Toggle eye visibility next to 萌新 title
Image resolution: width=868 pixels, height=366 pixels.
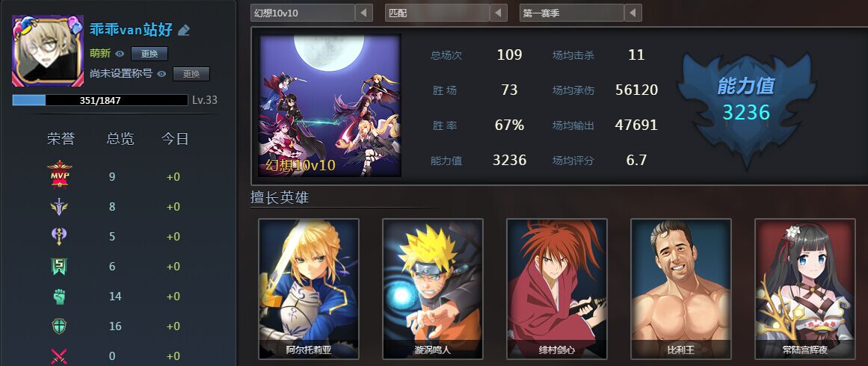120,54
